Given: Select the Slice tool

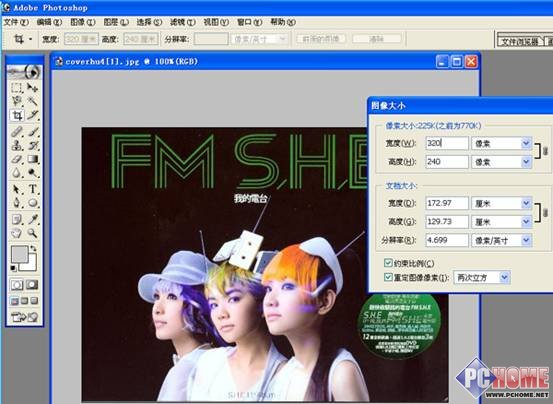Looking at the screenshot, I should (32, 115).
